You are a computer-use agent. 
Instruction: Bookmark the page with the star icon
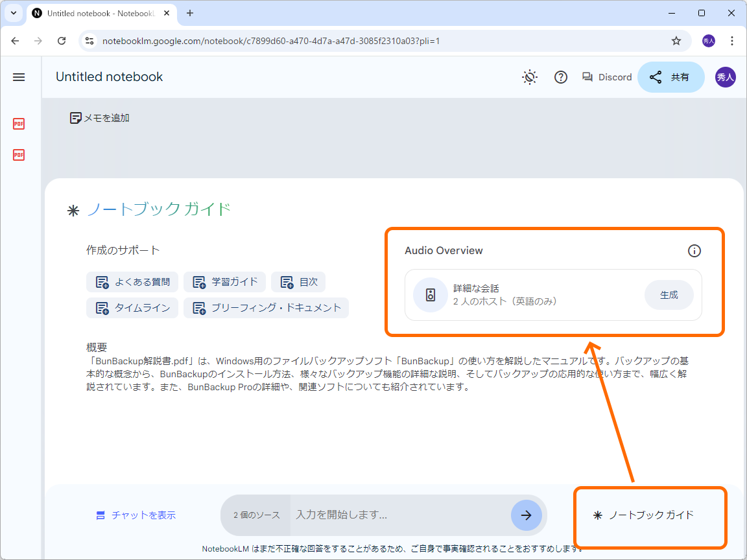[x=676, y=40]
